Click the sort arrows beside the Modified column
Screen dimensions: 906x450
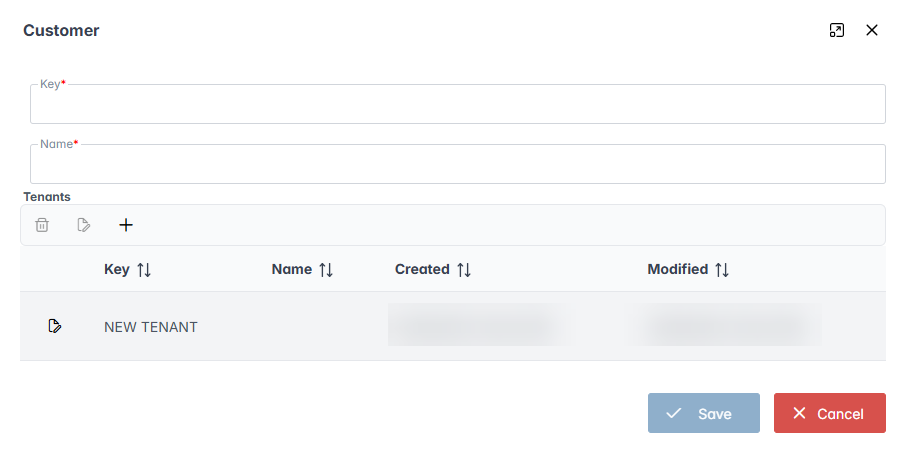click(722, 270)
